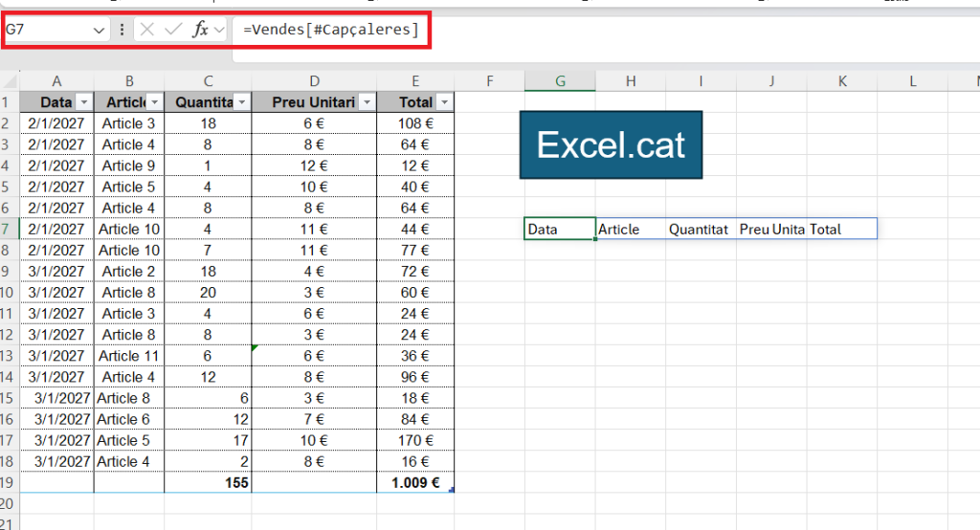Select the Total cell showing 77 €
The height and width of the screenshot is (530, 980).
[415, 250]
